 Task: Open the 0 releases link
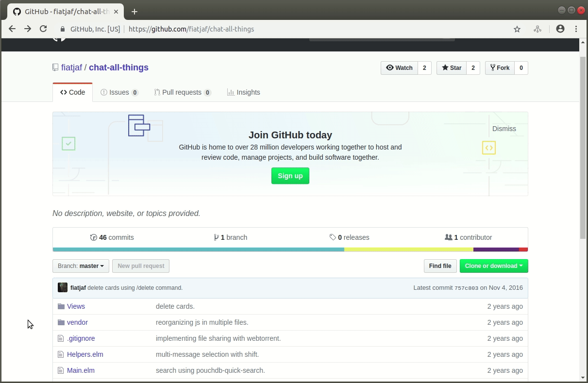(349, 237)
